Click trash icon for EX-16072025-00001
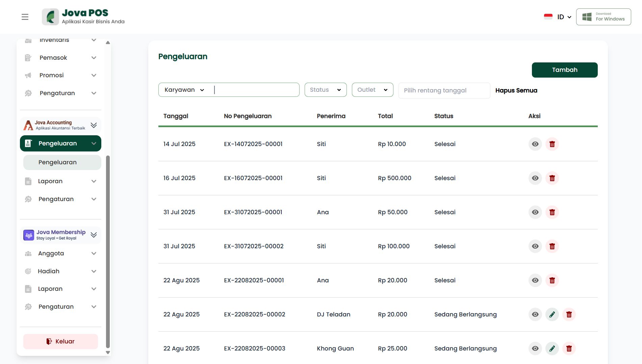The height and width of the screenshot is (364, 642). click(x=552, y=178)
